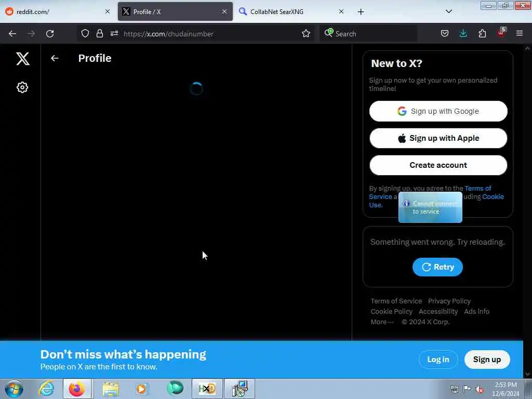Sign up with Apple

(438, 138)
